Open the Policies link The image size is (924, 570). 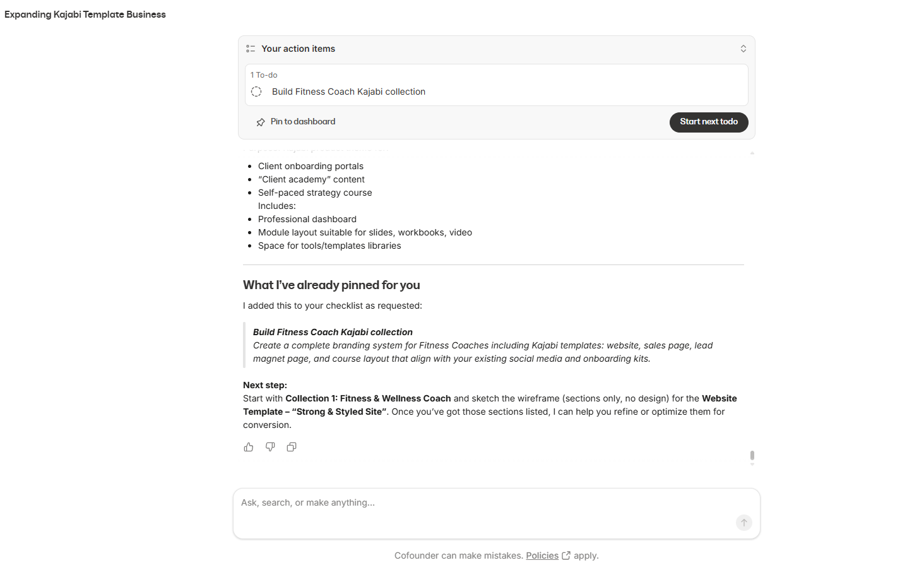542,555
